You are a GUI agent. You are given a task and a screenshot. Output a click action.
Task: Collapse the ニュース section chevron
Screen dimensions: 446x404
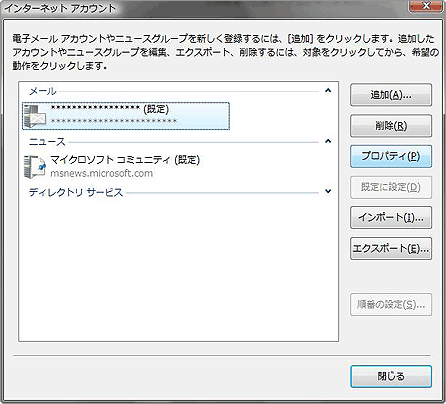point(328,141)
